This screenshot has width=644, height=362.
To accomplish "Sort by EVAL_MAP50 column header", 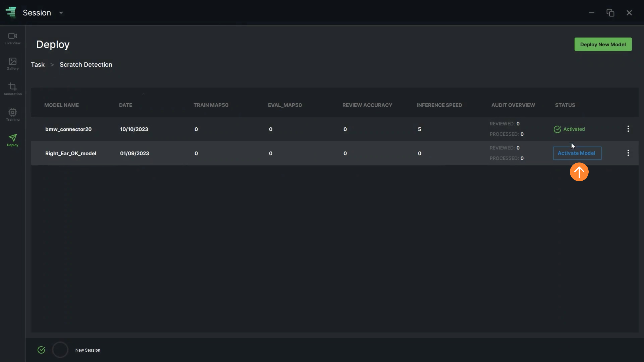I will (285, 105).
